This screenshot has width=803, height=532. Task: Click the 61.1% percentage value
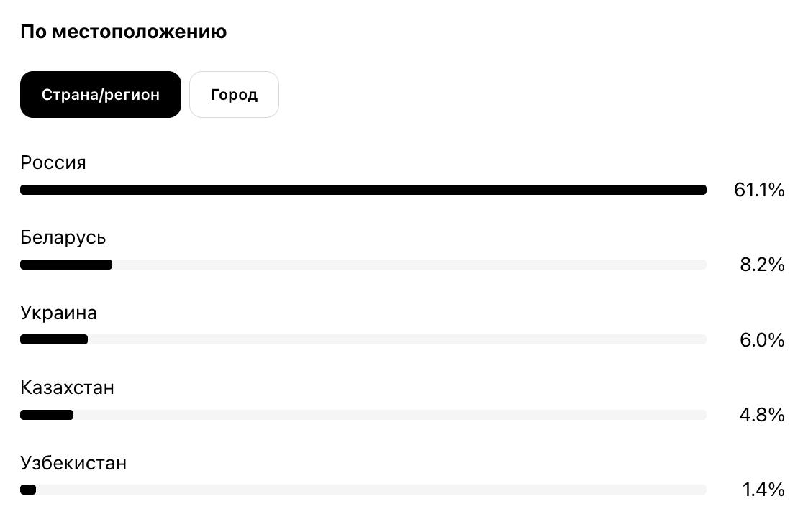tap(759, 190)
